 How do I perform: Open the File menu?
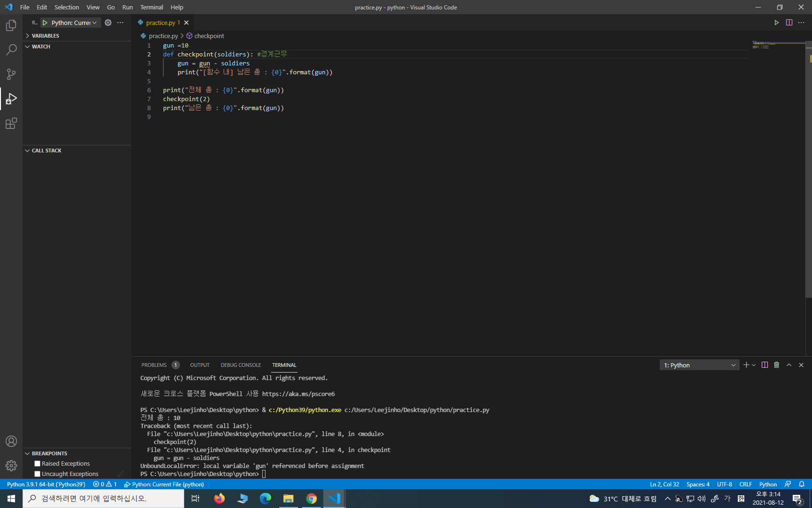click(25, 7)
